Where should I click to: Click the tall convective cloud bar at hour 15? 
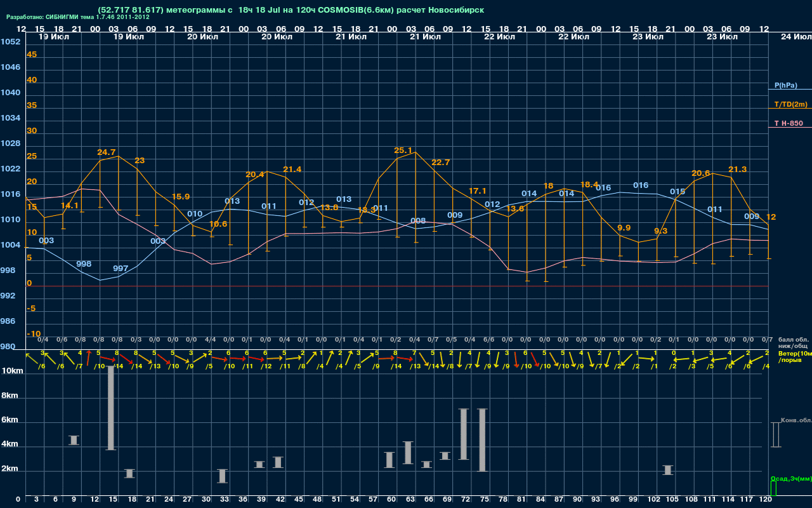point(110,408)
